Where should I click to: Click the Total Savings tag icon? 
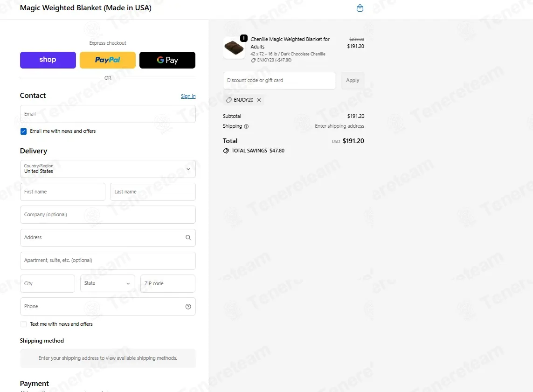226,151
